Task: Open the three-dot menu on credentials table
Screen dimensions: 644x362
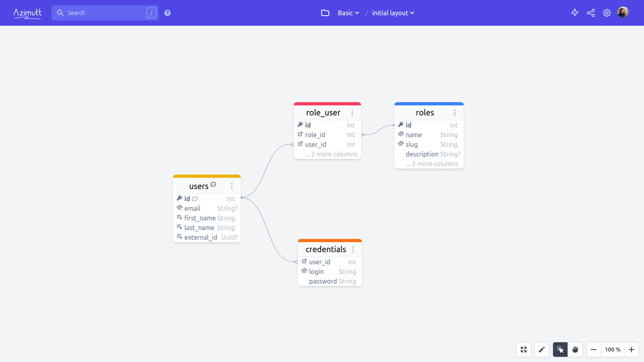Action: (353, 249)
